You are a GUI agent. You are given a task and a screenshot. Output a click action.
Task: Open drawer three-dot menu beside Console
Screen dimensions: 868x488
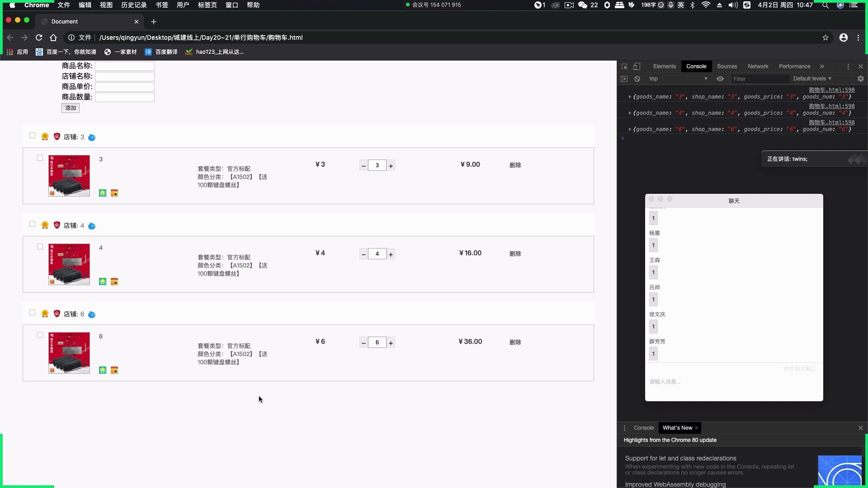click(x=624, y=428)
